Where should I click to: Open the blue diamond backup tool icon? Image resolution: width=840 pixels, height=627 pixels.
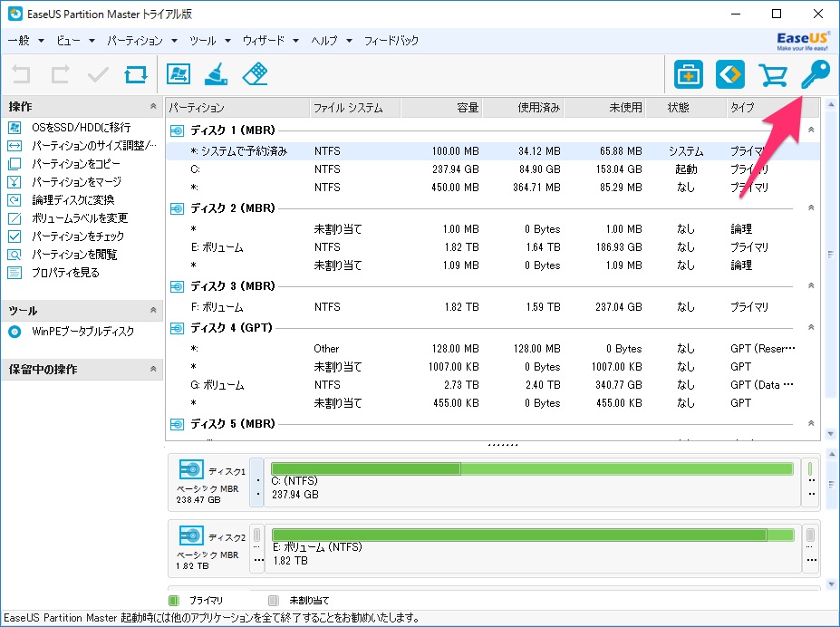(730, 74)
